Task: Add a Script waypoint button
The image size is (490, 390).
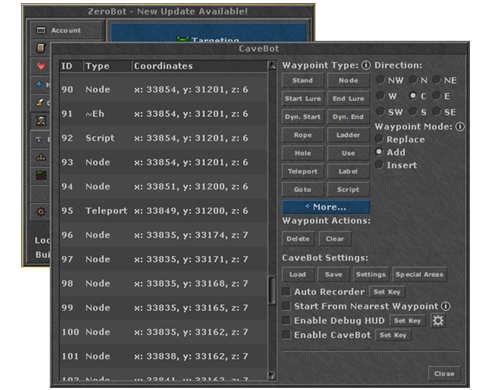Action: (348, 190)
